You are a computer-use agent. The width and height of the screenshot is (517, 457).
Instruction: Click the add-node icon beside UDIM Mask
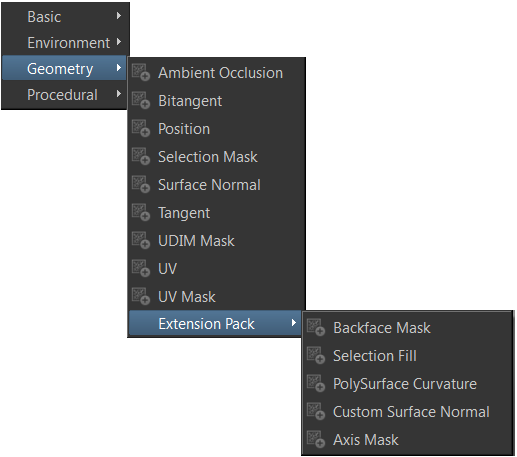tap(141, 240)
